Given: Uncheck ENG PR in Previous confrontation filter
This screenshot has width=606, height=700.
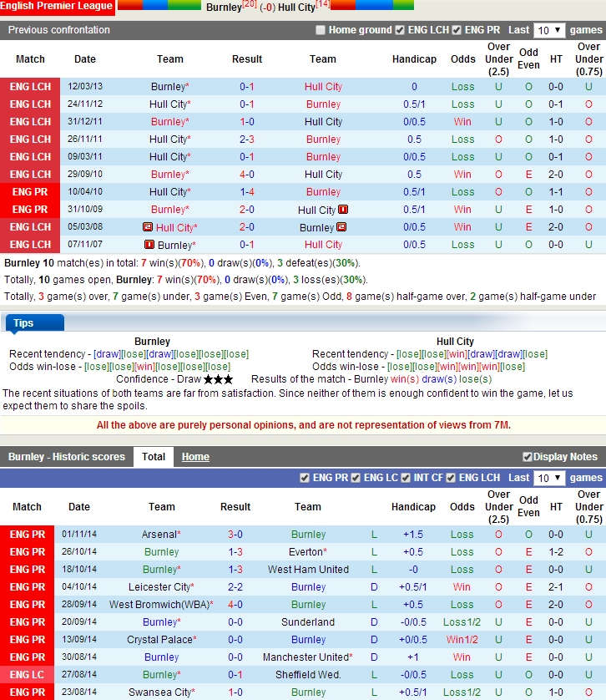Looking at the screenshot, I should [x=456, y=30].
